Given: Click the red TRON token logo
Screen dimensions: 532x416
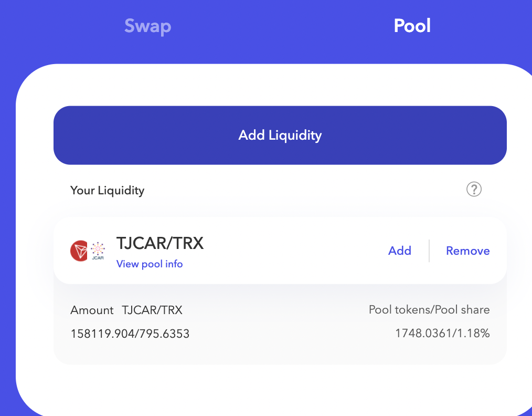Looking at the screenshot, I should [79, 251].
